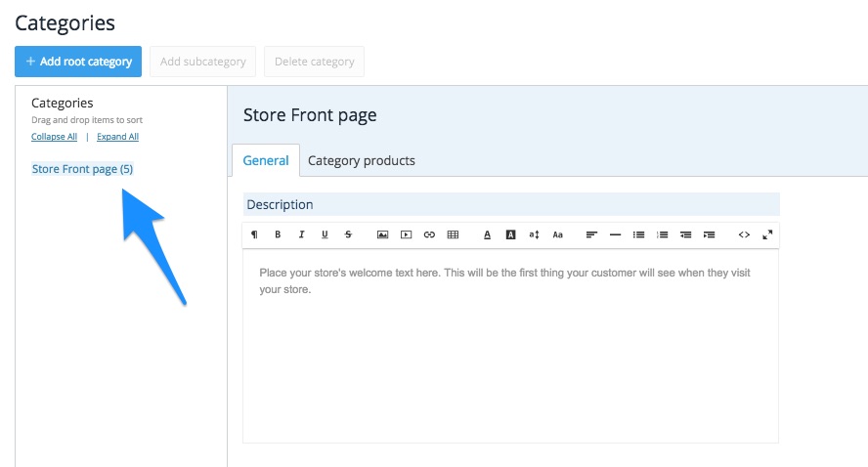Viewport: 868px width, 467px height.
Task: Click Add root category button
Action: pos(78,62)
